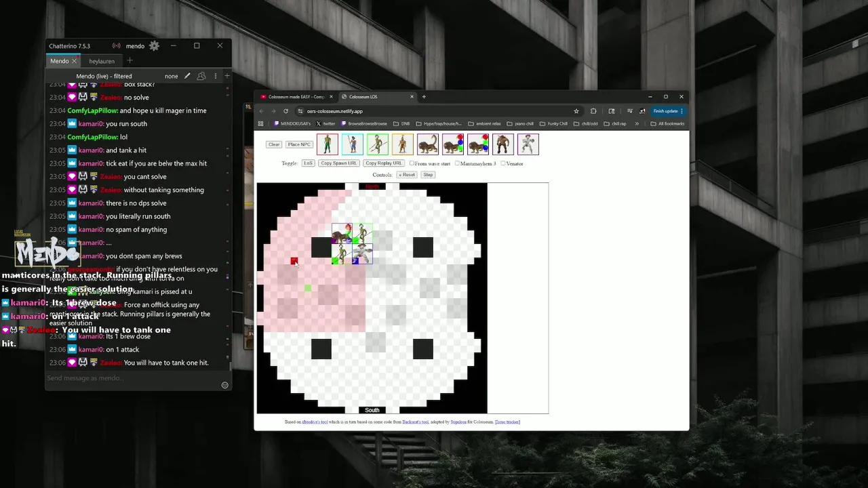Open the emote picker in Chatterino
Image resolution: width=868 pixels, height=488 pixels.
[225, 385]
